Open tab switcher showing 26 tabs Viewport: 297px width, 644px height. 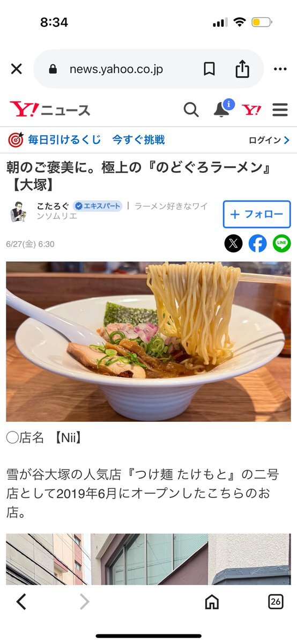[276, 602]
